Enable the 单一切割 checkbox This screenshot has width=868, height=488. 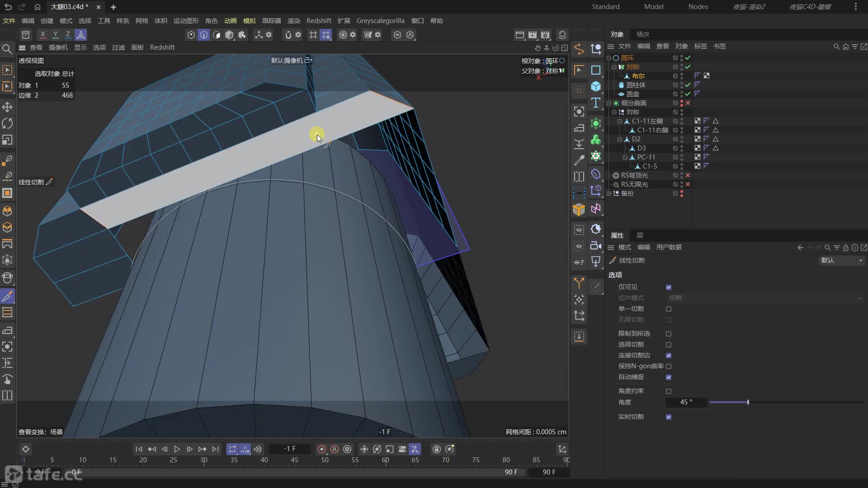click(x=669, y=309)
